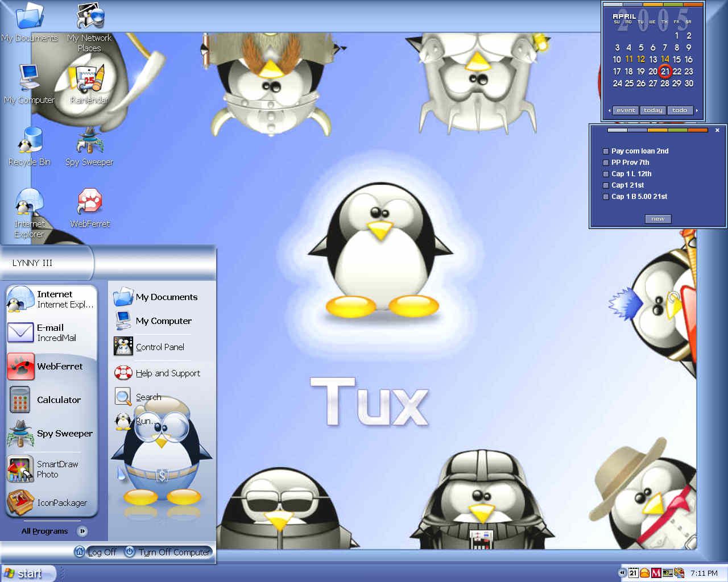The height and width of the screenshot is (582, 728).
Task: Launch WebFerret from the desktop
Action: [x=89, y=208]
